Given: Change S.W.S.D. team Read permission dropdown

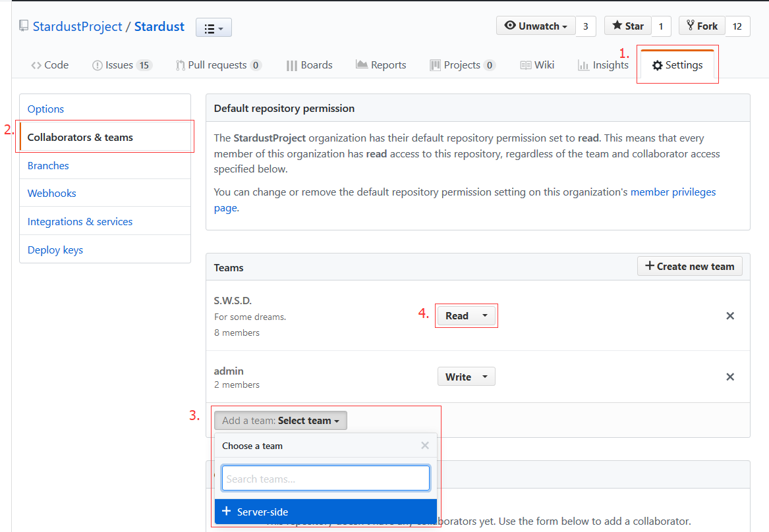Looking at the screenshot, I should coord(466,316).
